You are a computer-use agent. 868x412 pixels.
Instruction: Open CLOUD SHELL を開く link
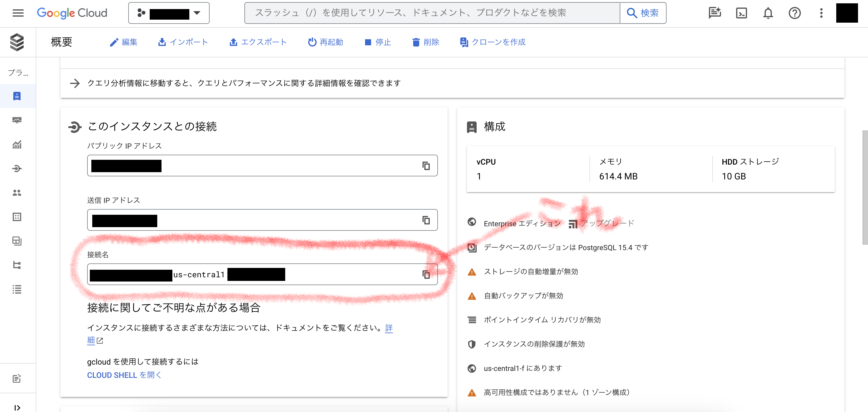pos(124,375)
